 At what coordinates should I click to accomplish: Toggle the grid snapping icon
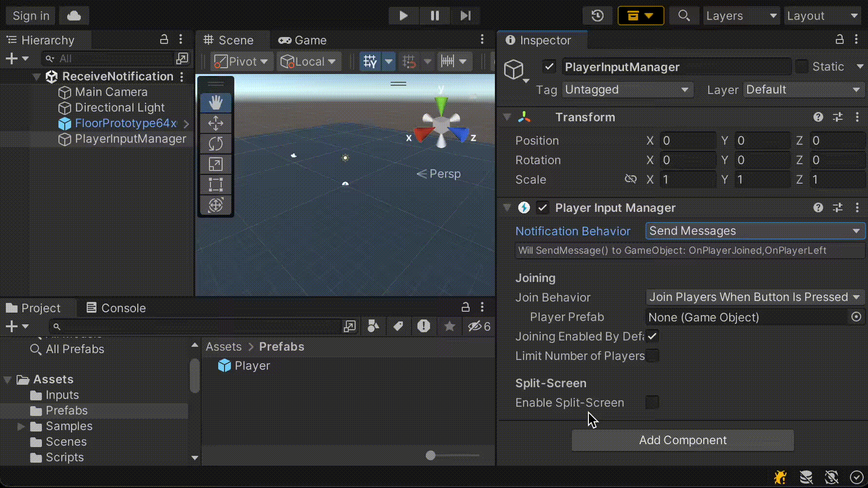coord(409,61)
